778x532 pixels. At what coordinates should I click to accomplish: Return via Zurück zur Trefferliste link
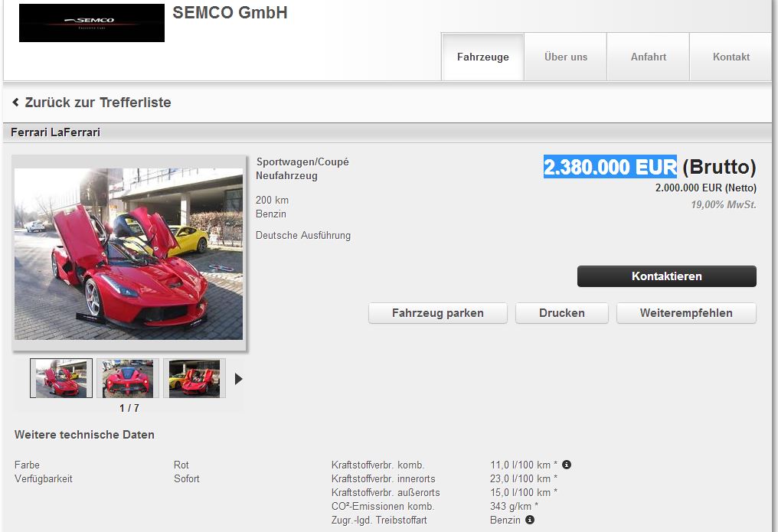tap(98, 102)
